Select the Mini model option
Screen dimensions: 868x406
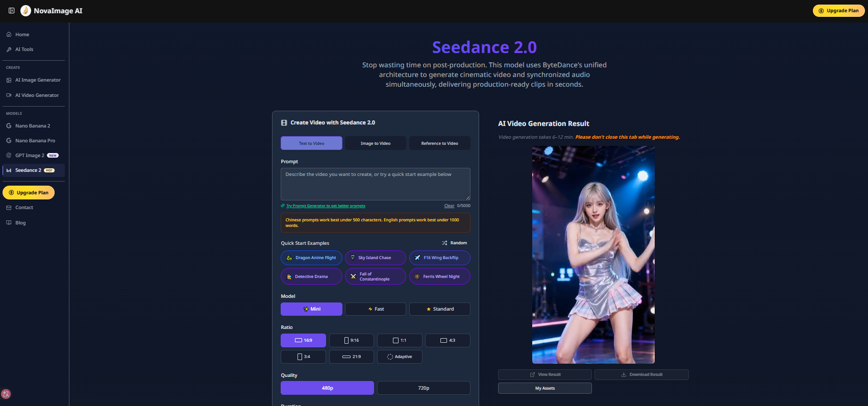point(311,309)
